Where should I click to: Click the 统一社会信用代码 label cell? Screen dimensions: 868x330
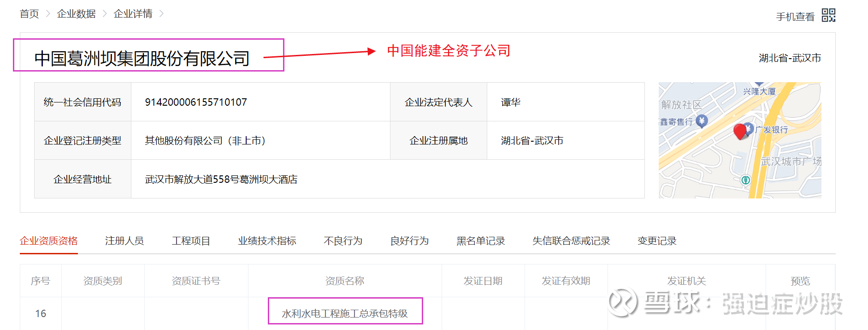click(83, 102)
